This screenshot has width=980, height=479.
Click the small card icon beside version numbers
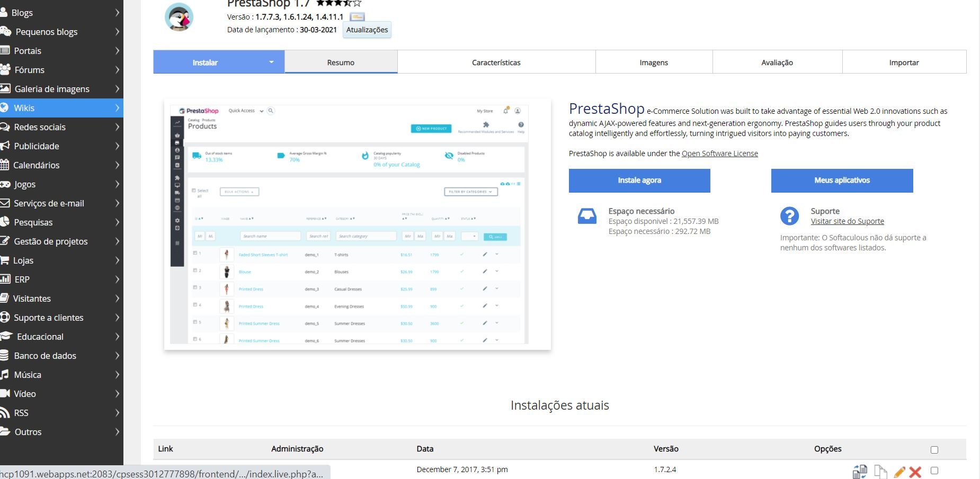(x=357, y=17)
